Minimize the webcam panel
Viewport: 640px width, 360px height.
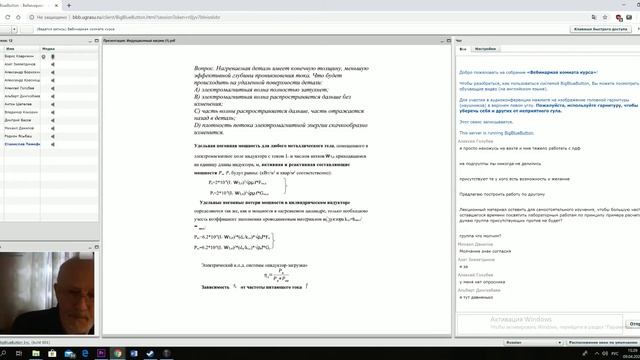[x=90, y=247]
